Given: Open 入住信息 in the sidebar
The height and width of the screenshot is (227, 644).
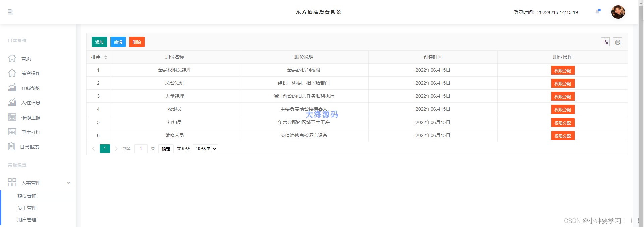Looking at the screenshot, I should coord(31,103).
